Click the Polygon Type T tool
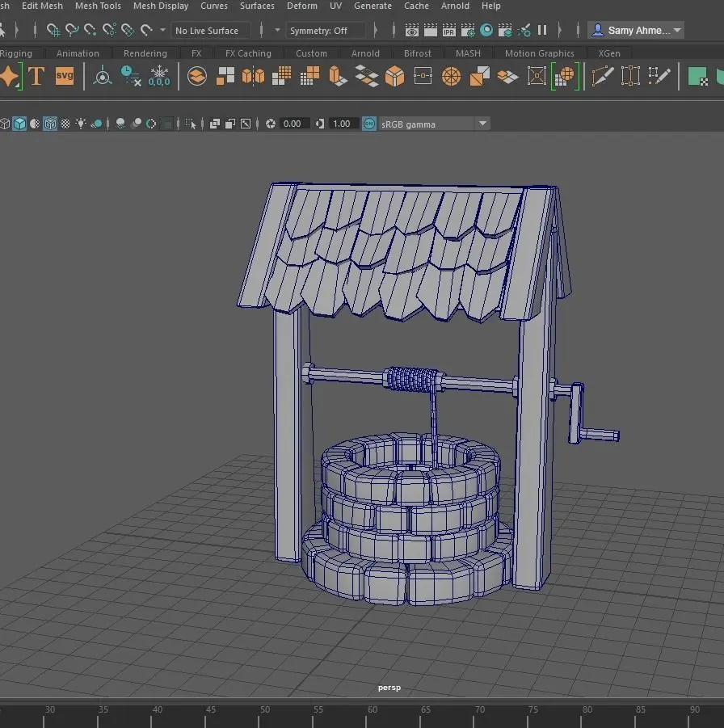 pyautogui.click(x=36, y=76)
